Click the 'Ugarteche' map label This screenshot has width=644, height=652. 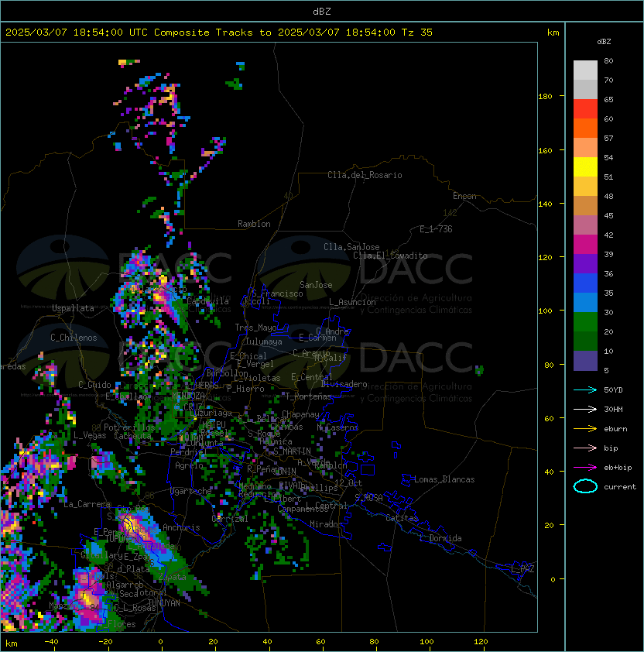(191, 491)
